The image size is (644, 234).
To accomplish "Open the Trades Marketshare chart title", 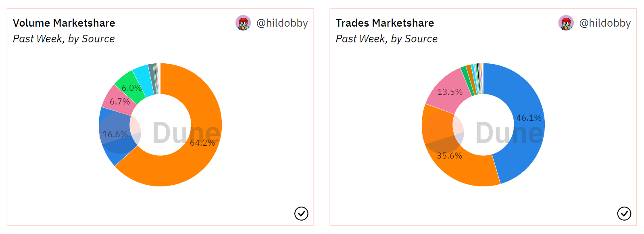I will pos(385,23).
